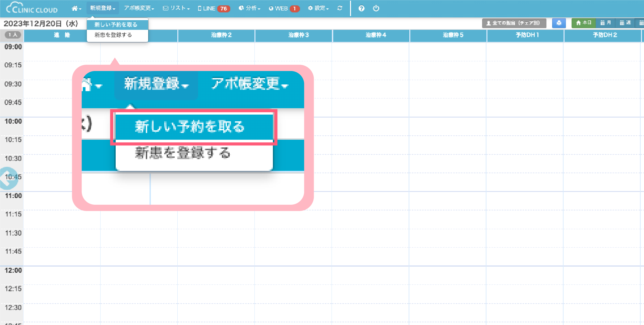Screen dimensions: 644x325
Task: Expand the 分析 dropdown menu
Action: pos(249,8)
